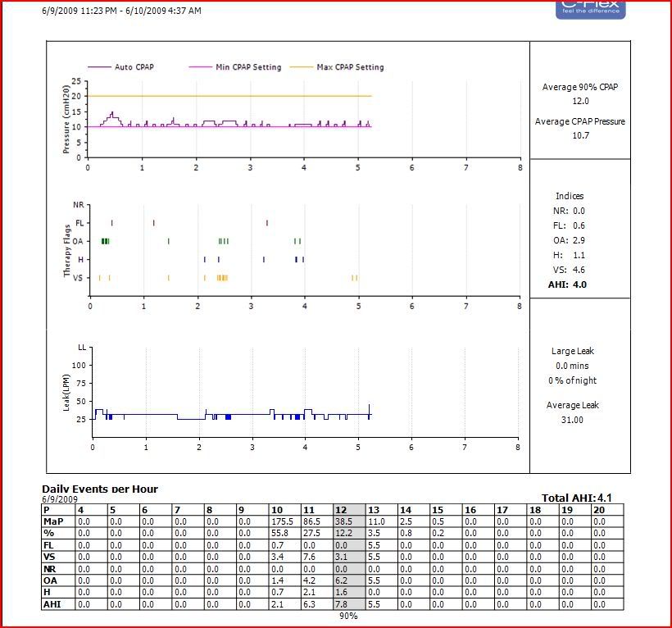Select the OA: 2.9 index entry
The width and height of the screenshot is (672, 628).
(569, 240)
